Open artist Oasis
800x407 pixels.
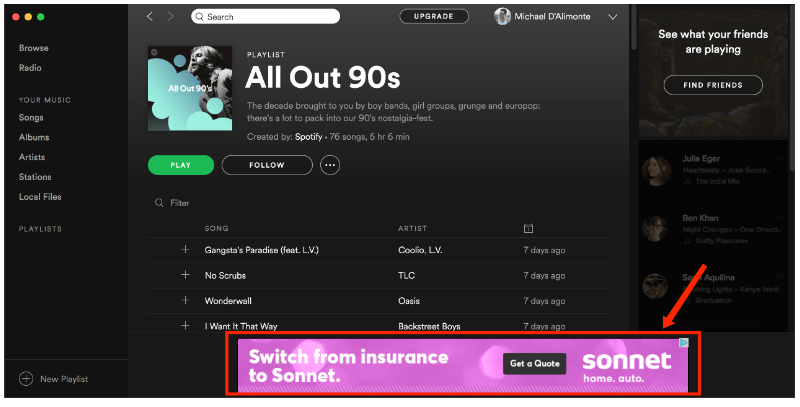[x=409, y=301]
